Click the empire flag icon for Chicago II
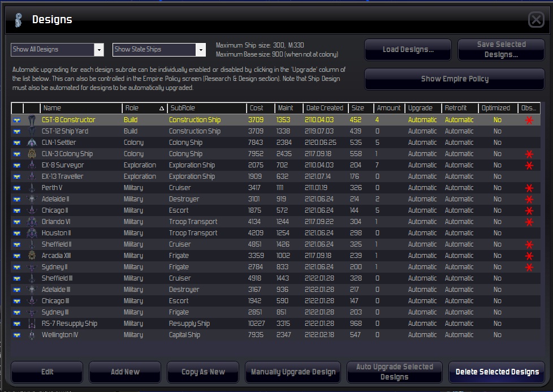The height and width of the screenshot is (392, 553). (x=17, y=210)
